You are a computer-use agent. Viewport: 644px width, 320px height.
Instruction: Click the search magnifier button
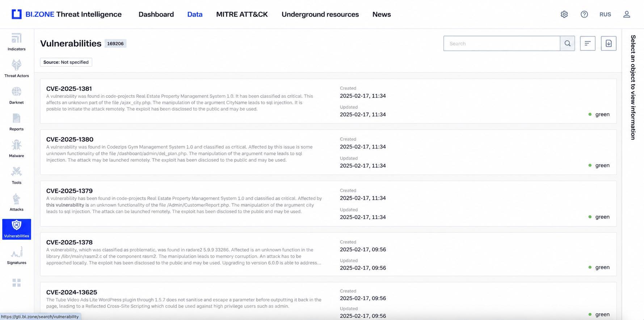pyautogui.click(x=567, y=43)
